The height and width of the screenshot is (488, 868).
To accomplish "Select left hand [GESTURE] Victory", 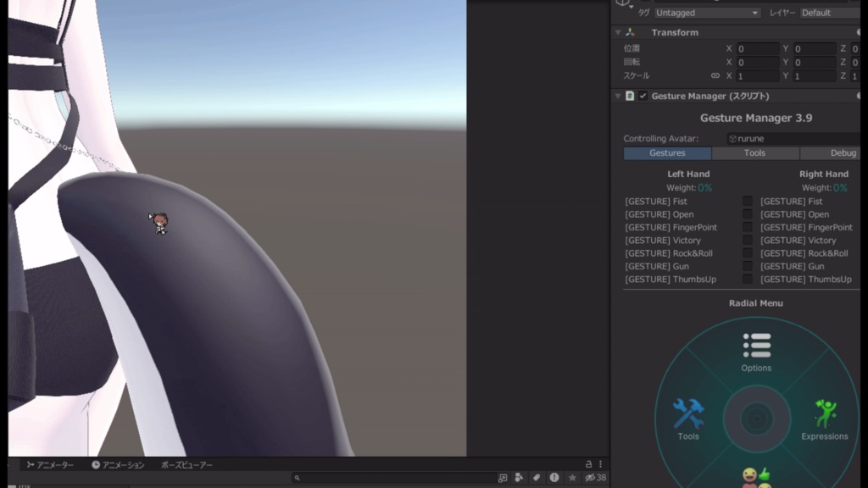I will (663, 240).
